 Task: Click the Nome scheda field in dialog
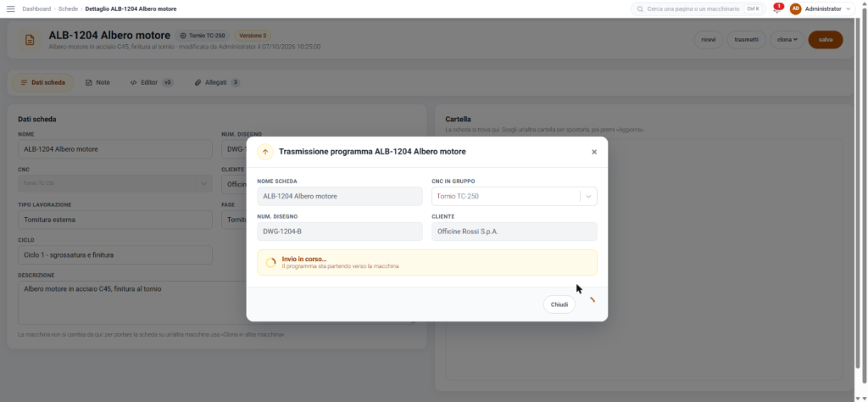coord(340,196)
